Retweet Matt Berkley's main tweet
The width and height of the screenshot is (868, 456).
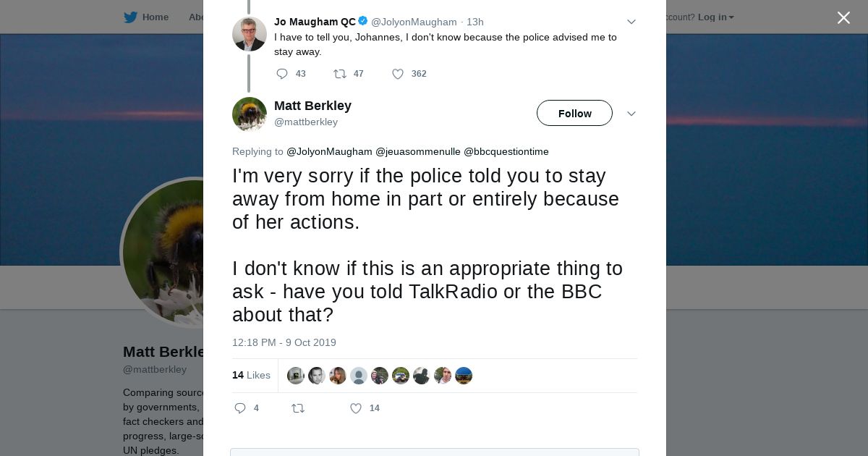(297, 408)
